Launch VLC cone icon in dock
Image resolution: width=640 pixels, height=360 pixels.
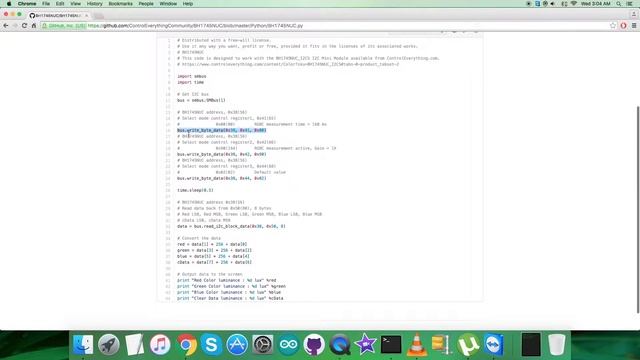click(x=416, y=344)
